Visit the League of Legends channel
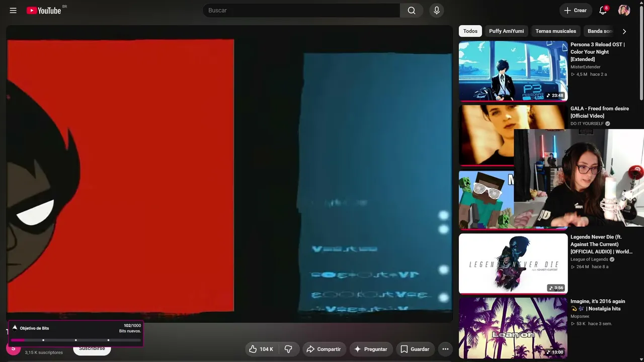The height and width of the screenshot is (362, 644). pyautogui.click(x=589, y=259)
